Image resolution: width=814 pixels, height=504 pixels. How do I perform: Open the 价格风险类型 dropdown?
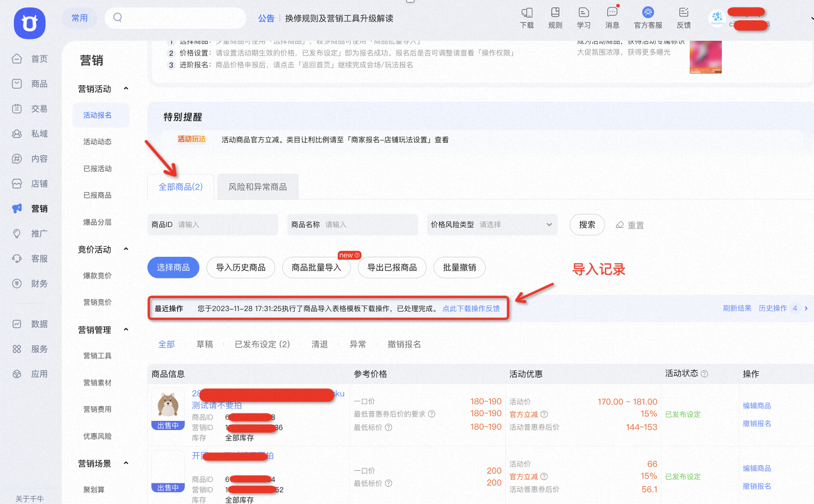492,225
